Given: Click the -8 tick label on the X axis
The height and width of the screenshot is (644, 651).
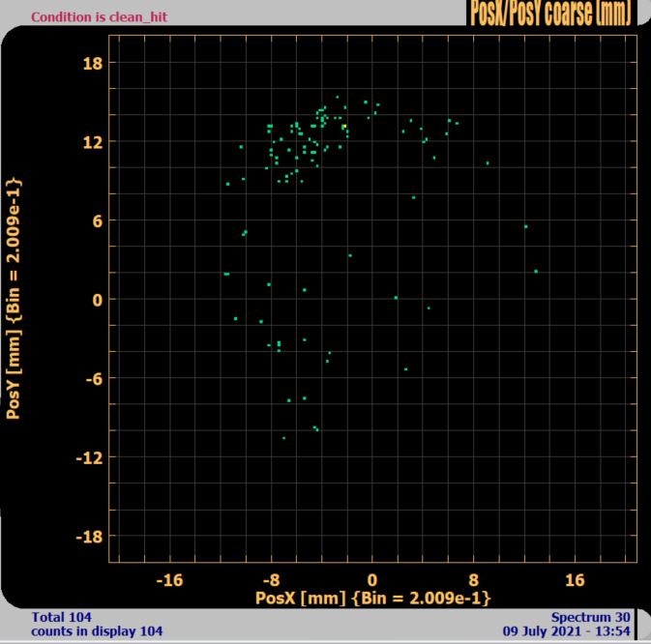Looking at the screenshot, I should 271,580.
